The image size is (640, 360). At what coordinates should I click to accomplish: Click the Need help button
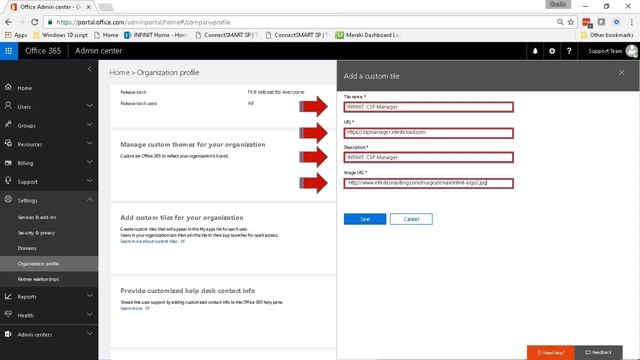pos(551,352)
